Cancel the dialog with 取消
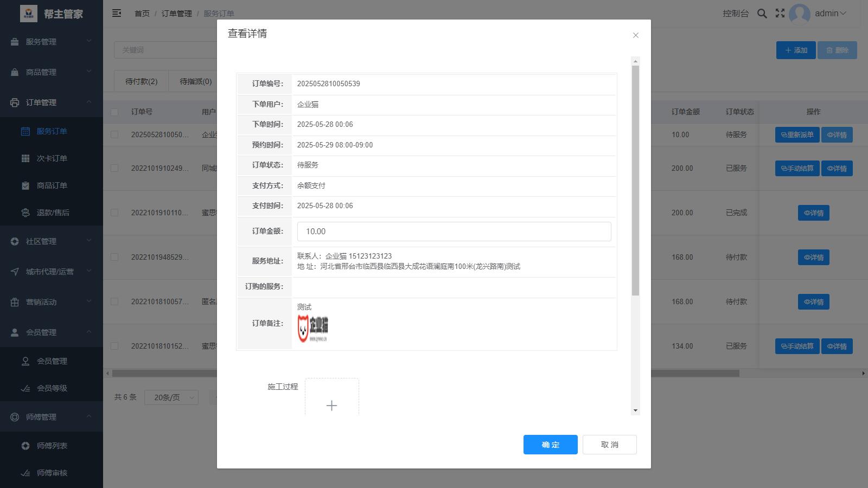 click(x=610, y=445)
